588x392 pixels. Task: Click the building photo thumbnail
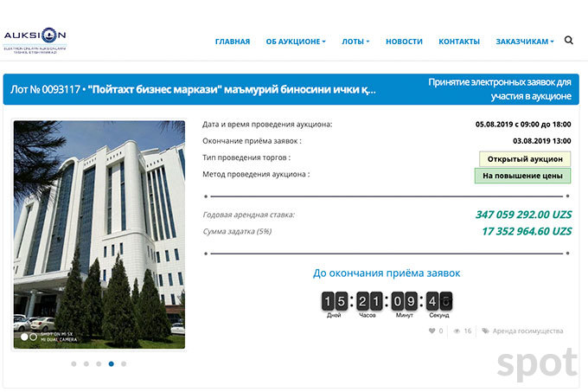point(99,235)
